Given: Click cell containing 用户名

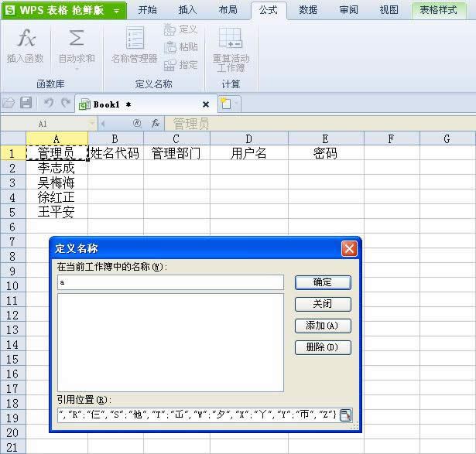Looking at the screenshot, I should tap(249, 153).
